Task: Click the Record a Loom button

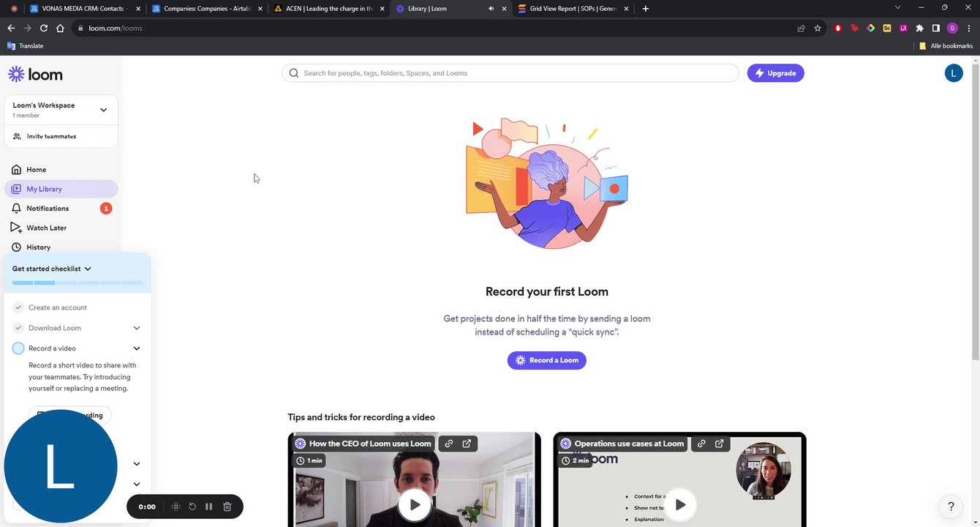Action: coord(547,360)
